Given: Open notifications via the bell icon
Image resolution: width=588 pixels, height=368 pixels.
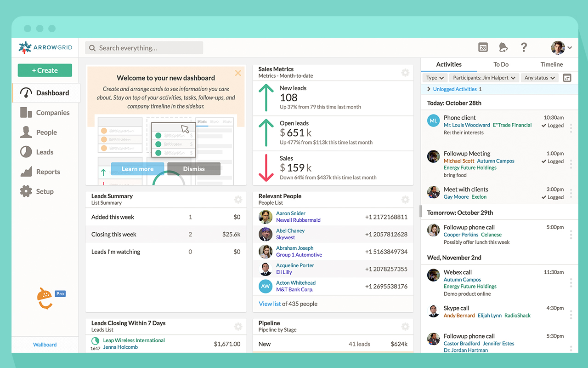Looking at the screenshot, I should tap(503, 47).
